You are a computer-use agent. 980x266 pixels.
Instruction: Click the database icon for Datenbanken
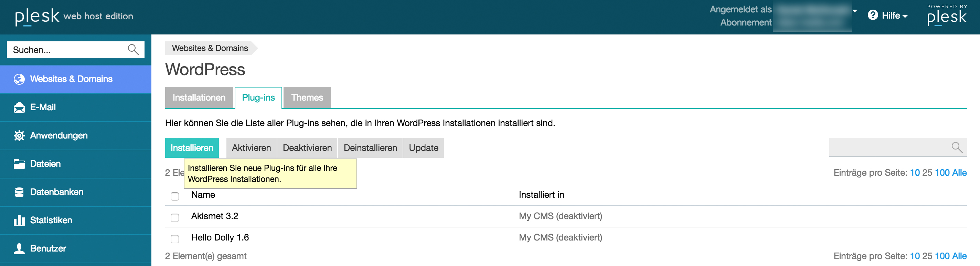[19, 192]
